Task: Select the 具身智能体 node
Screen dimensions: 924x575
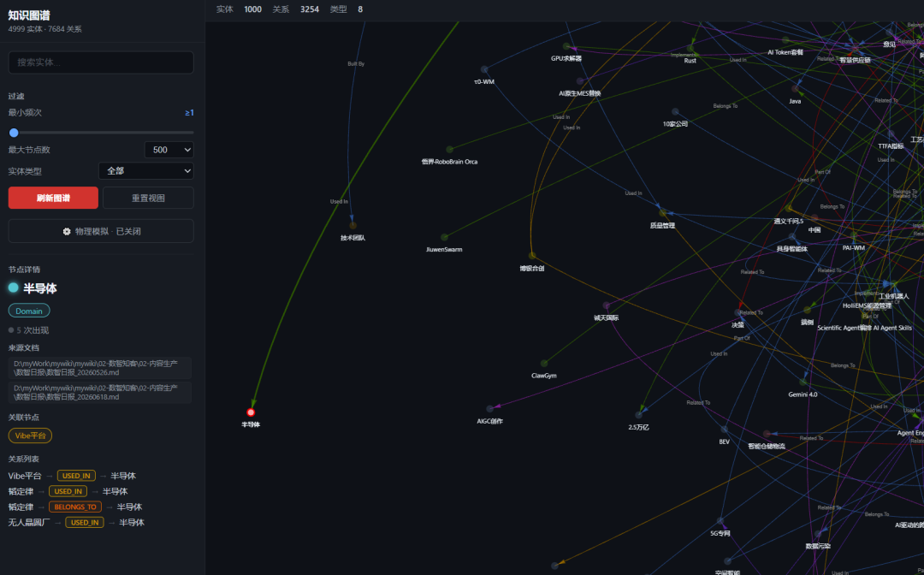Action: click(x=792, y=237)
